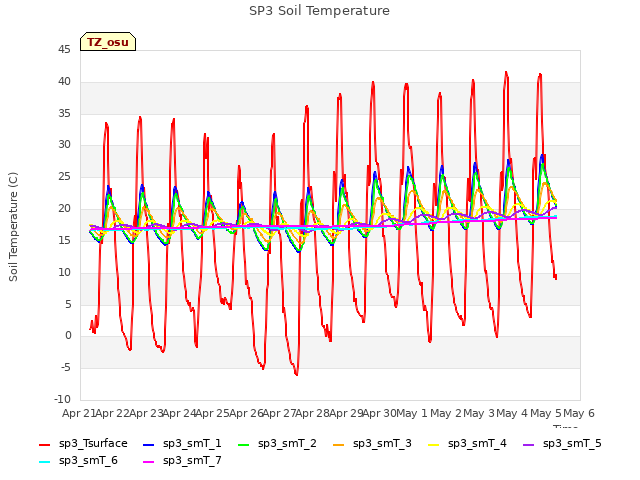Click the Apr 23 x-axis tick label
This screenshot has width=640, height=480.
click(146, 413)
